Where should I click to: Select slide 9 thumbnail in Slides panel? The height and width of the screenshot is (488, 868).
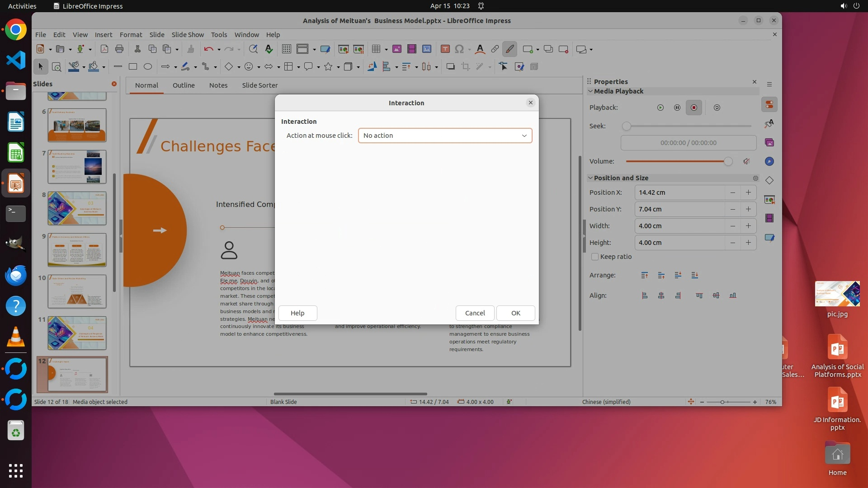click(77, 250)
